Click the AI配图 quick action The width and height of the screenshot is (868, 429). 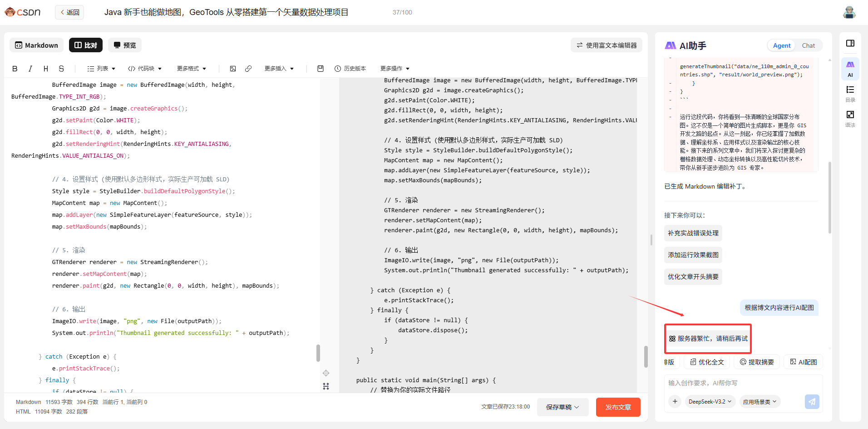click(x=804, y=362)
